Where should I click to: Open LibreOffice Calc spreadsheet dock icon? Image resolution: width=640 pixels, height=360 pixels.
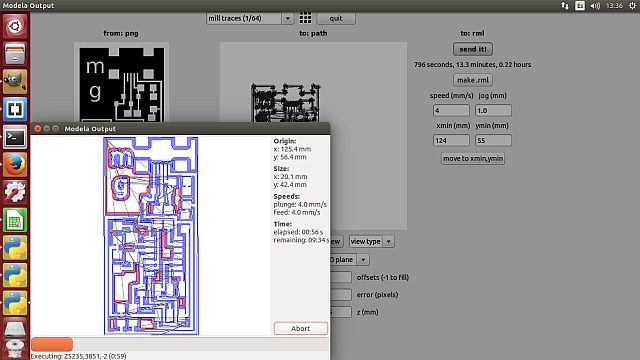(x=15, y=220)
